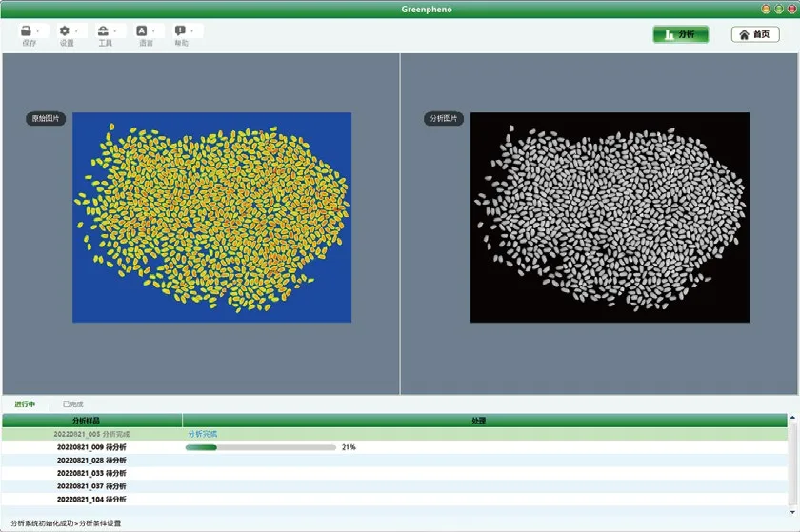Select sample row 20220821_005

click(x=91, y=434)
